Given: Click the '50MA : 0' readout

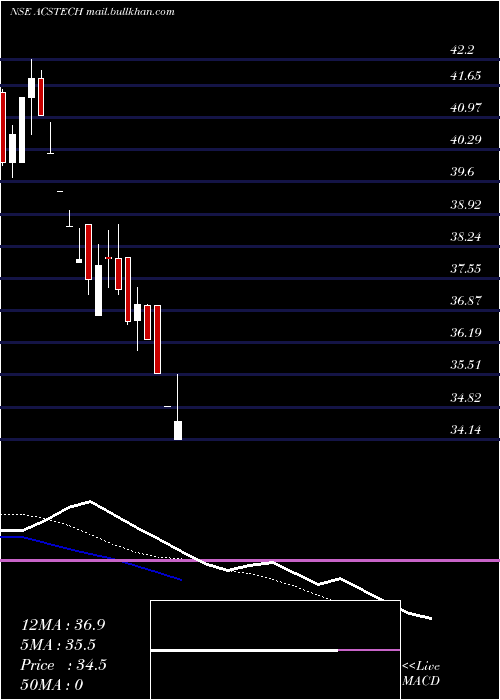Looking at the screenshot, I should [52, 685].
